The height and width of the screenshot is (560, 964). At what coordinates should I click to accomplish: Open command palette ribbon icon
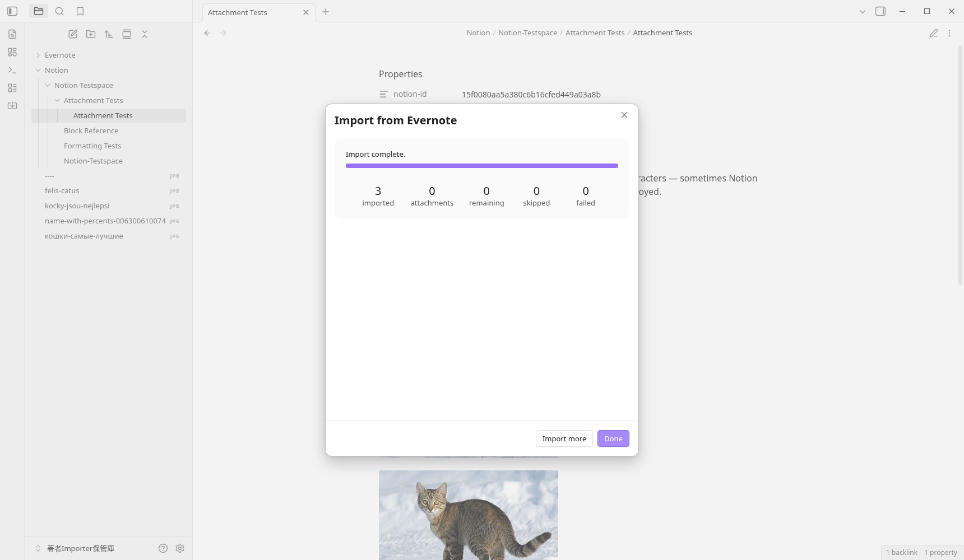(12, 70)
